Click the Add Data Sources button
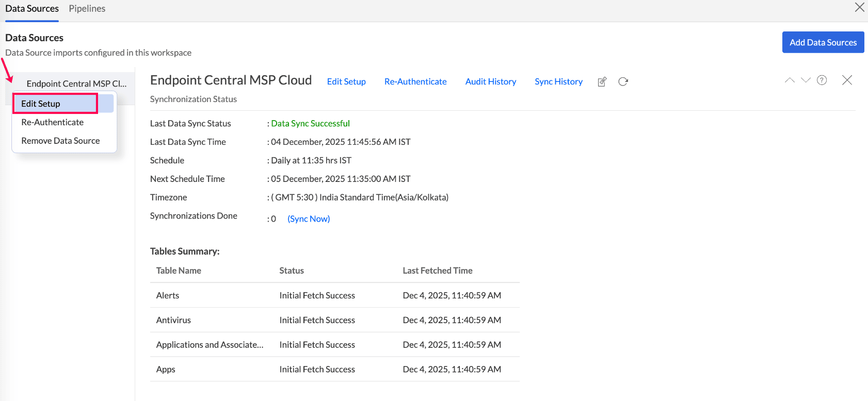 coord(823,42)
